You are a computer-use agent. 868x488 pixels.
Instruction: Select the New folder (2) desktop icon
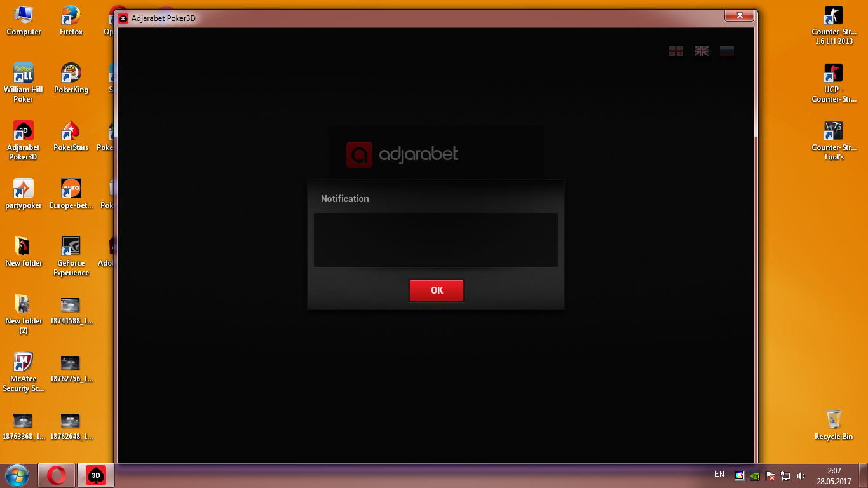coord(24,315)
